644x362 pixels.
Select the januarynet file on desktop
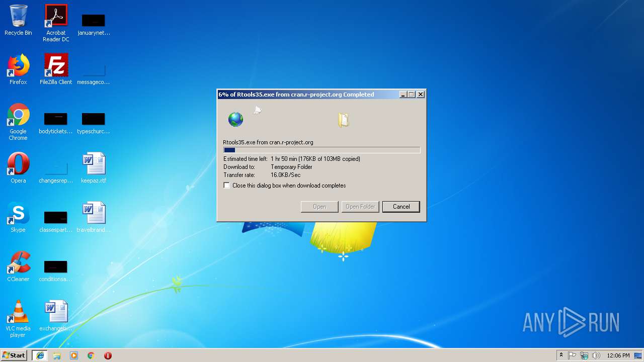point(94,24)
